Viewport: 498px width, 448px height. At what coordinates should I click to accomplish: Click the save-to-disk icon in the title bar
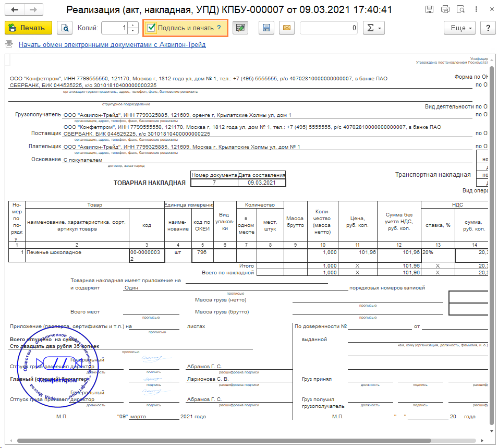(429, 9)
